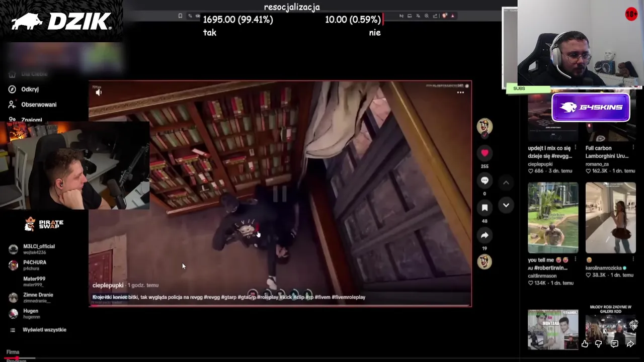Viewport: 644px width, 362px height.
Task: Click the 'nie' poll option
Action: [x=375, y=32]
